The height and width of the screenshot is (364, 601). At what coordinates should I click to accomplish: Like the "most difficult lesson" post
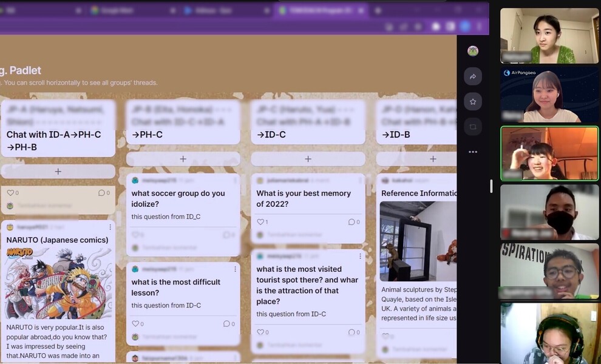(x=136, y=324)
